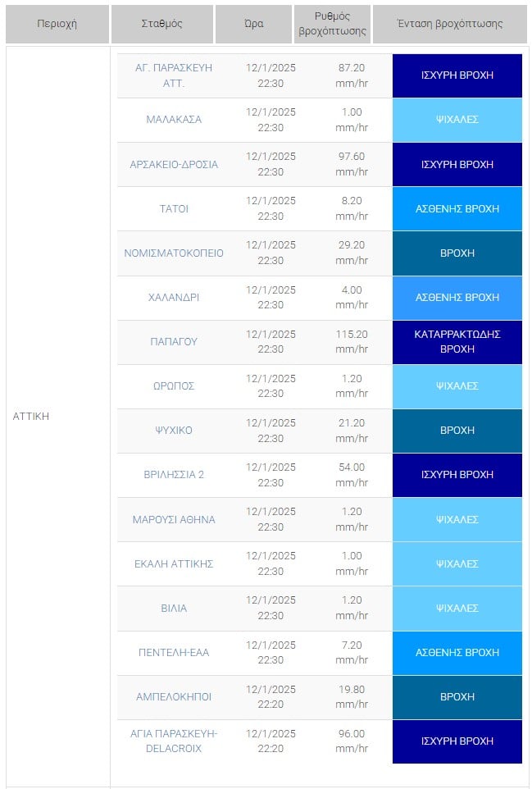Image resolution: width=532 pixels, height=789 pixels.
Task: Click the Σταθμός column header
Action: (x=162, y=24)
